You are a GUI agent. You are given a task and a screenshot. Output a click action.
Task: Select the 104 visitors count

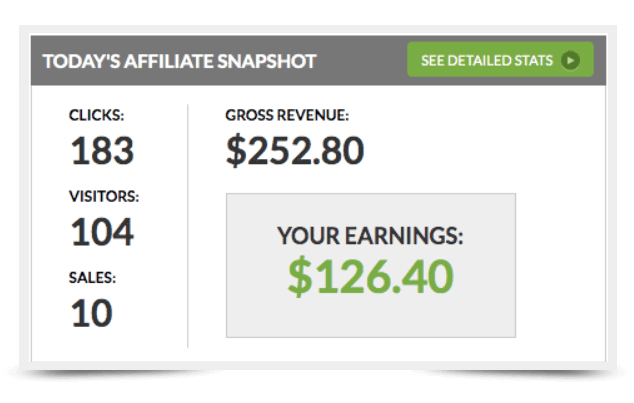tap(102, 232)
